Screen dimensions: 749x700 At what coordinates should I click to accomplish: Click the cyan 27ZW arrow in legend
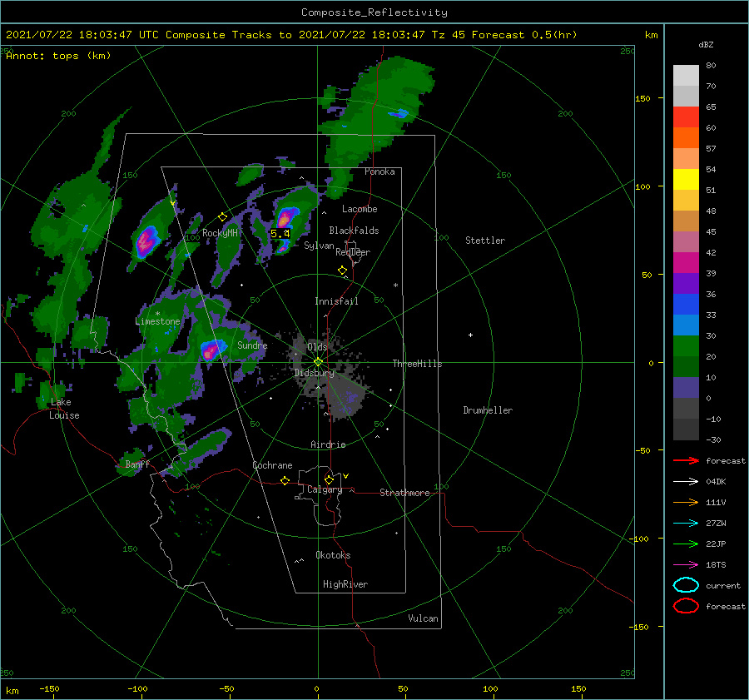686,524
